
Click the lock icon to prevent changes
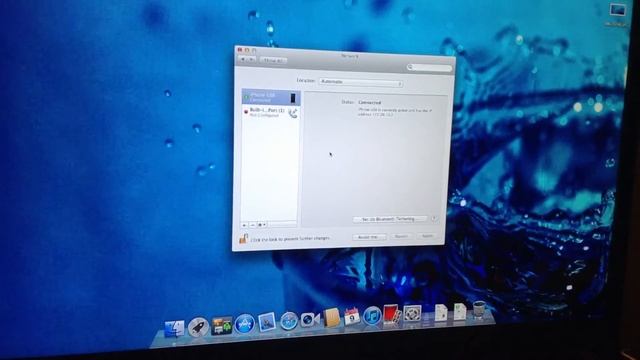243,238
